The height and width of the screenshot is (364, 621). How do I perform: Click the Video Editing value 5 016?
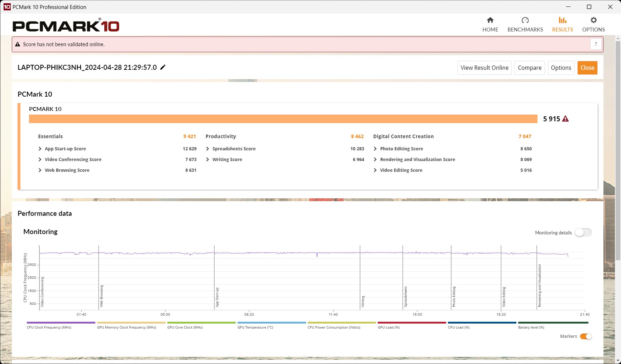point(526,170)
